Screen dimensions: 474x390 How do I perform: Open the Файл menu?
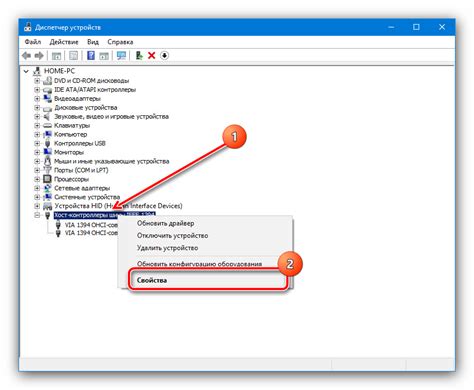click(33, 42)
